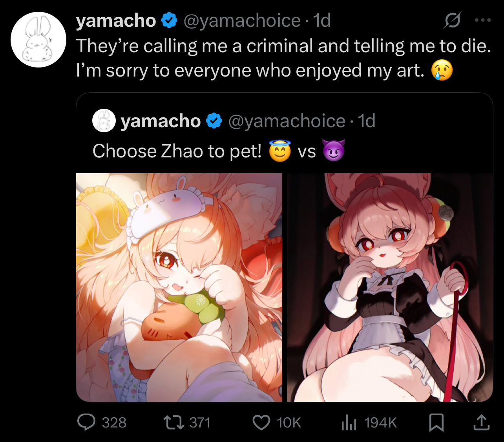Viewport: 504px width, 442px height.
Task: Click the 371 reposts count
Action: [x=200, y=423]
